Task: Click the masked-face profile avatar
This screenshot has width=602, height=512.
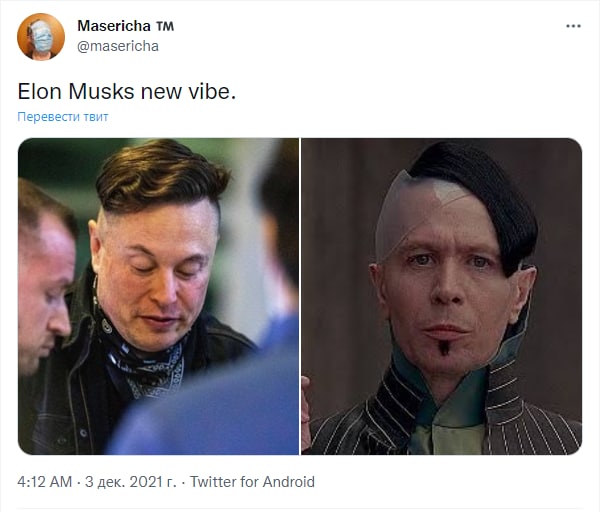Action: [41, 37]
